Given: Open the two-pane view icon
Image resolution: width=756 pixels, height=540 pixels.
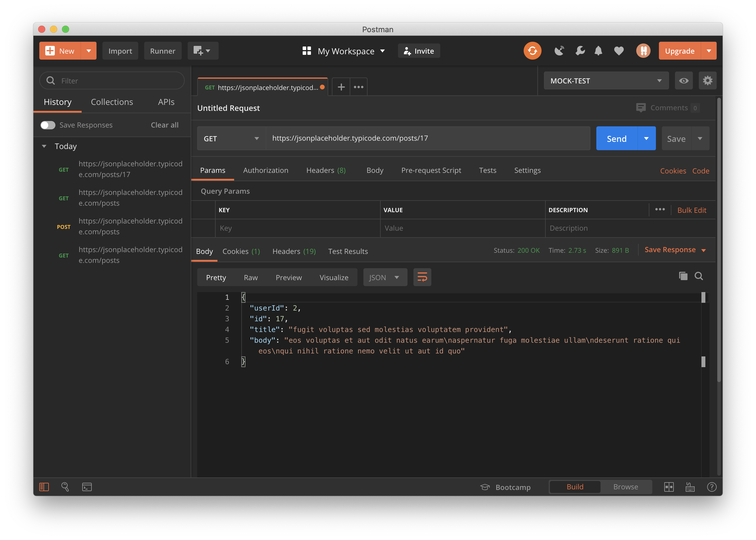Looking at the screenshot, I should [x=669, y=487].
